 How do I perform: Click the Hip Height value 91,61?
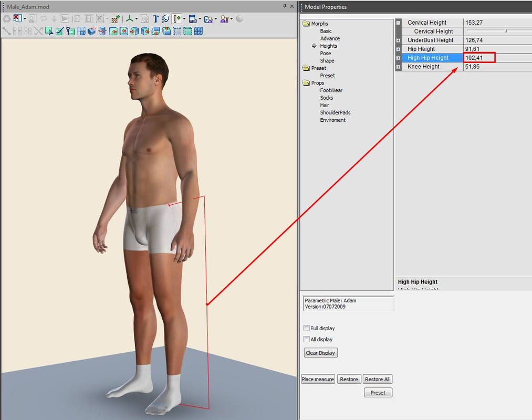[472, 49]
